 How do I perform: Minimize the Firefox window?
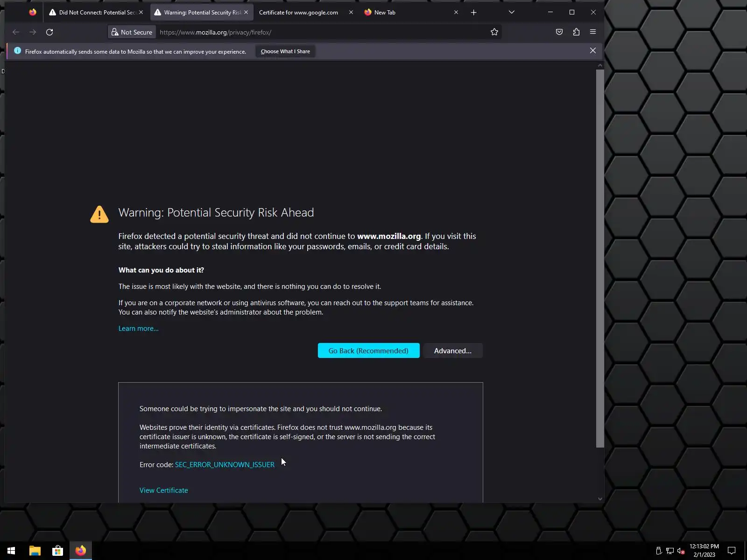click(550, 12)
